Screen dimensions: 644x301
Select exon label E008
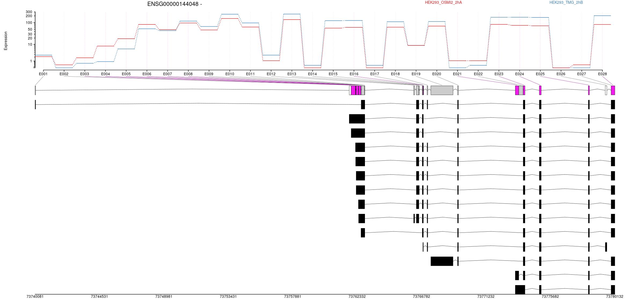tap(188, 74)
